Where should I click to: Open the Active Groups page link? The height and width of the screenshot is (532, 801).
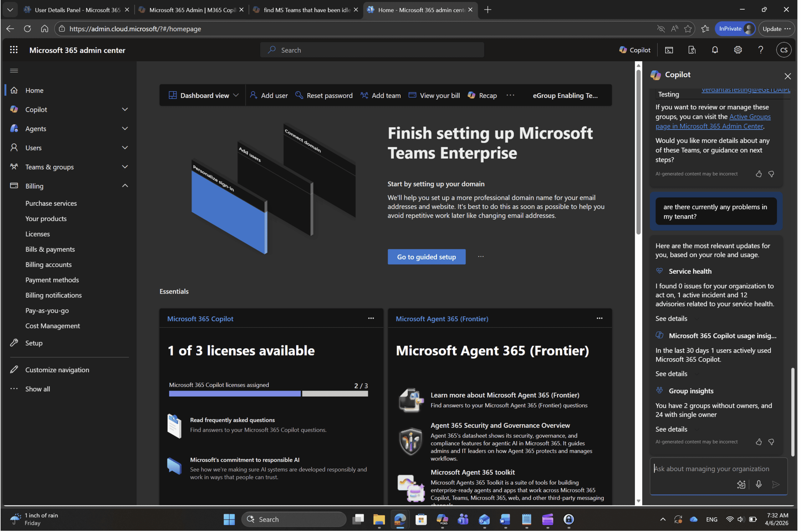click(x=713, y=121)
